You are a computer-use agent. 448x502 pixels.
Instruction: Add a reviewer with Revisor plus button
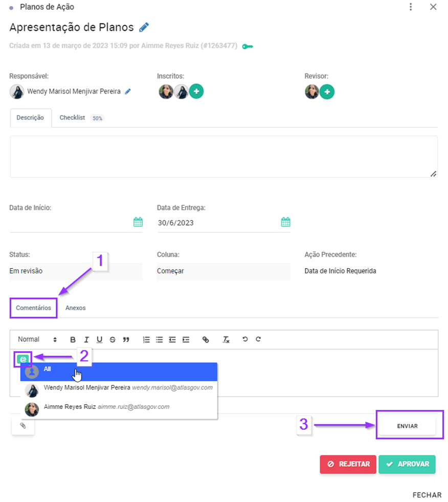click(x=327, y=92)
